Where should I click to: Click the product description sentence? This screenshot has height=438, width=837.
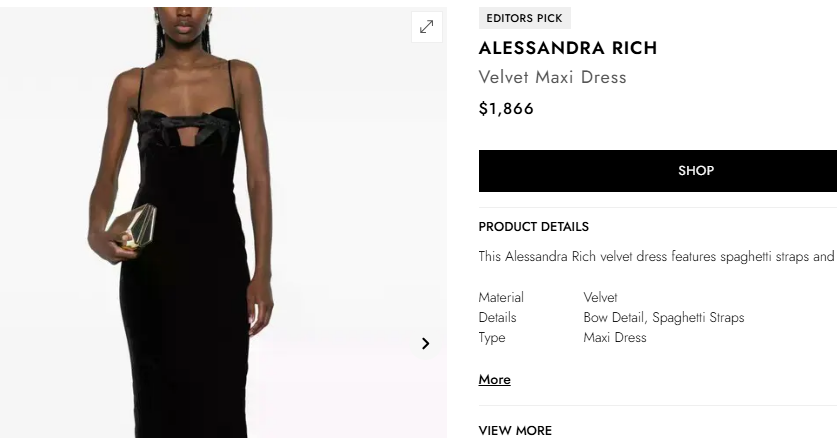click(x=656, y=256)
